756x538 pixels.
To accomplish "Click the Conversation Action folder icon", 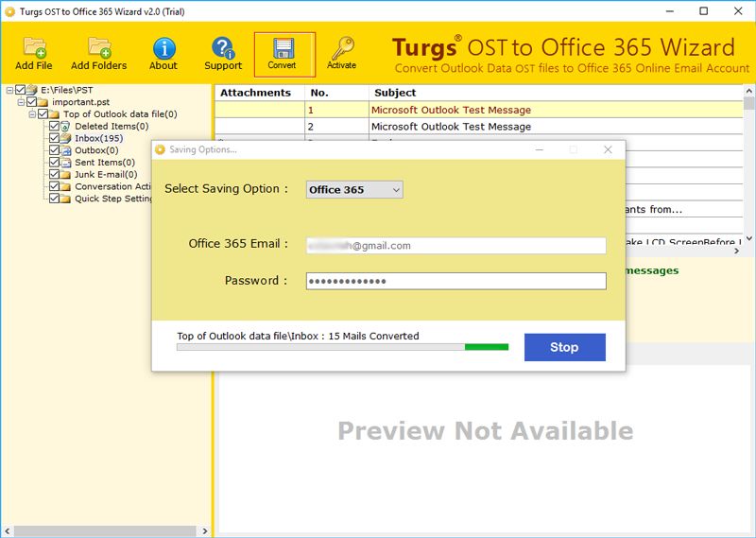I will click(x=65, y=186).
